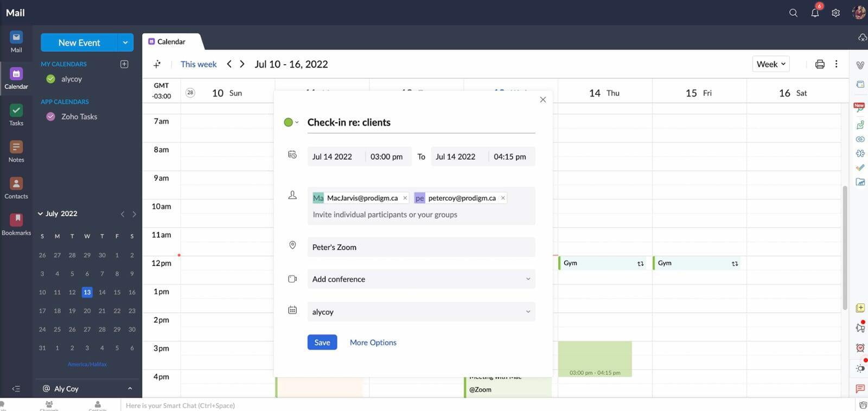Open the settings gear

point(836,12)
